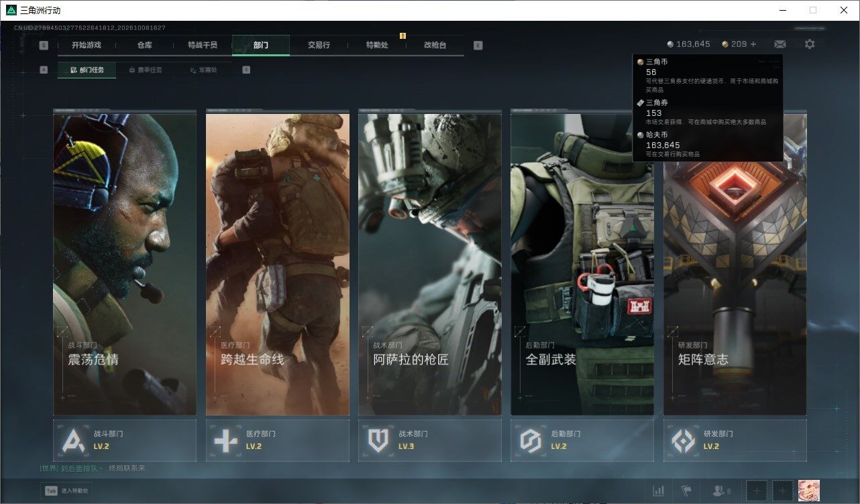Open the mail envelope icon
The height and width of the screenshot is (504, 860).
tap(780, 44)
